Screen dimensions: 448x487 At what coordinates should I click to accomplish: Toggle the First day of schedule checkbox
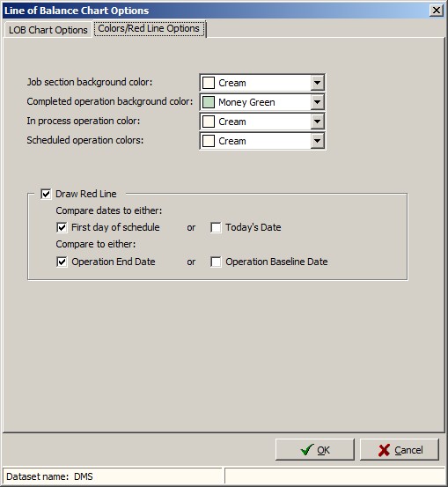(62, 227)
